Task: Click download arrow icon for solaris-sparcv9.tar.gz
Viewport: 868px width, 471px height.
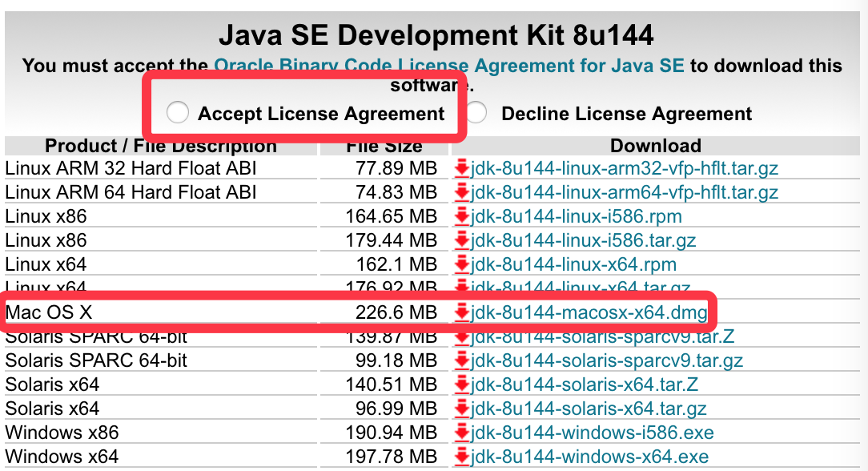Action: [x=462, y=360]
